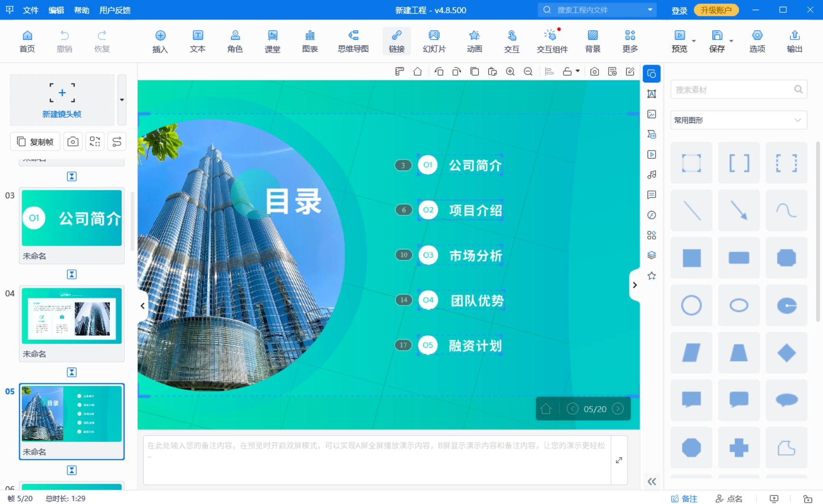Expand the 预览 preview dropdown arrow

[694, 41]
